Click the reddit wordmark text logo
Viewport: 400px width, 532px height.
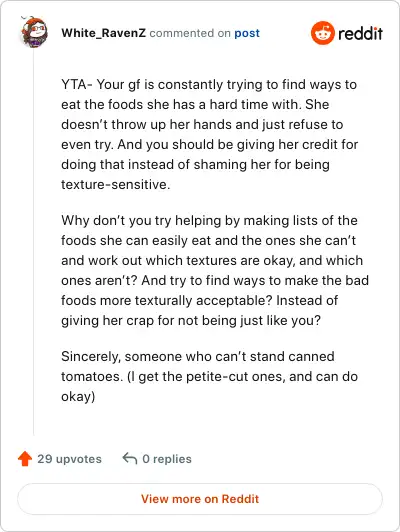click(x=360, y=33)
